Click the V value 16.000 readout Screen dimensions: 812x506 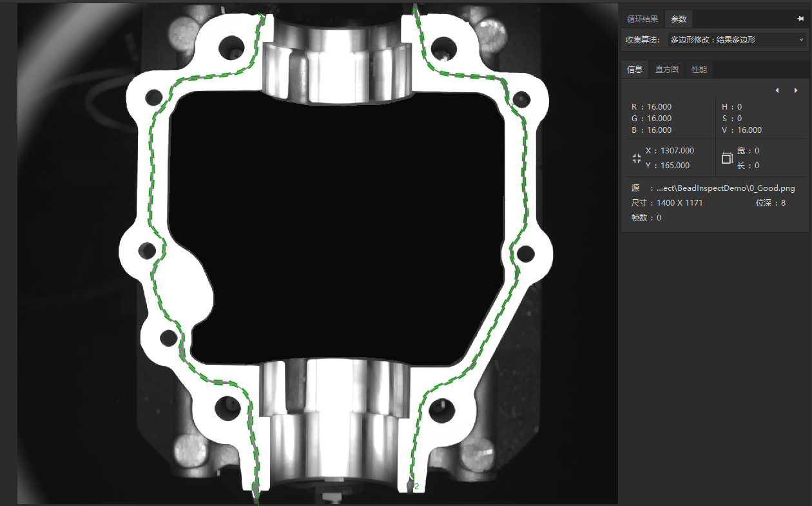[749, 130]
